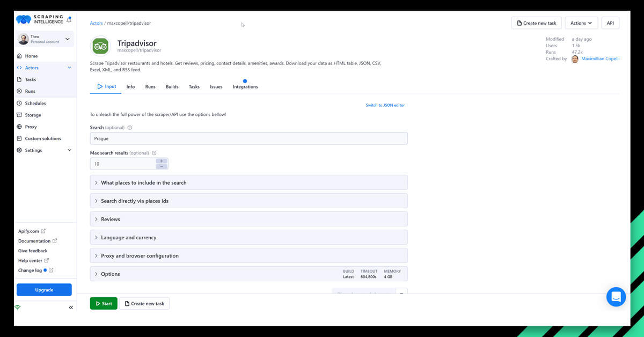
Task: Open Actors in the sidebar
Action: point(32,68)
